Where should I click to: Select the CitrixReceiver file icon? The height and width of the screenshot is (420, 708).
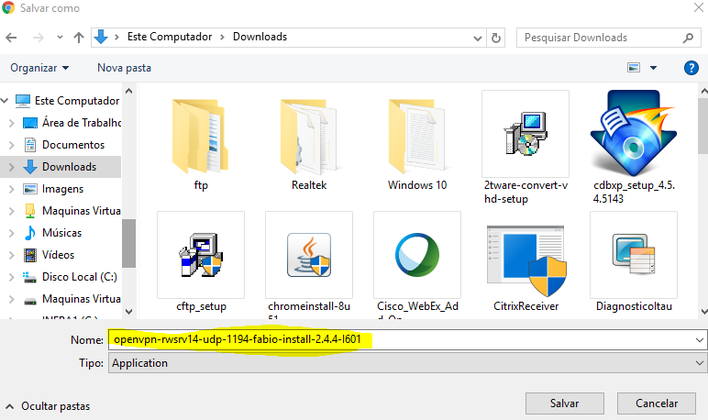[526, 260]
